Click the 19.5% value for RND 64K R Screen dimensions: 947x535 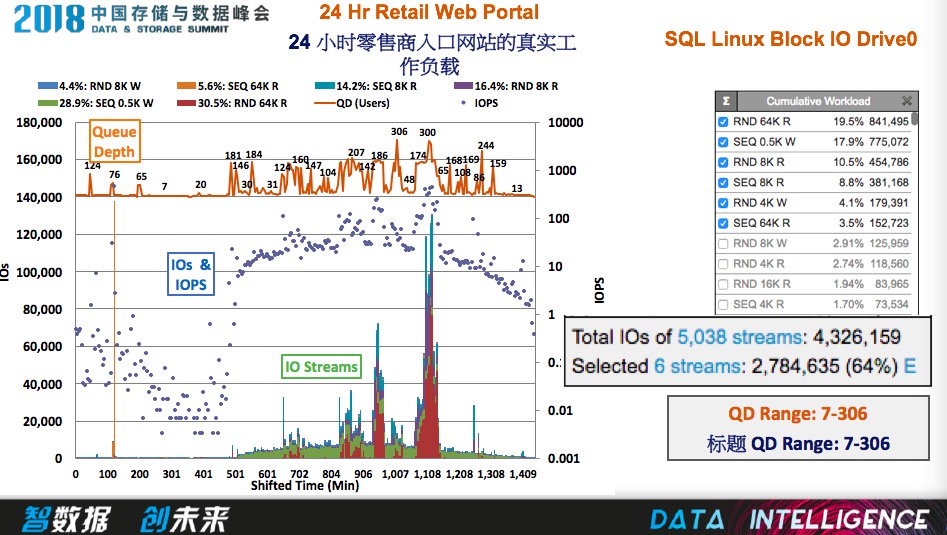tap(849, 121)
